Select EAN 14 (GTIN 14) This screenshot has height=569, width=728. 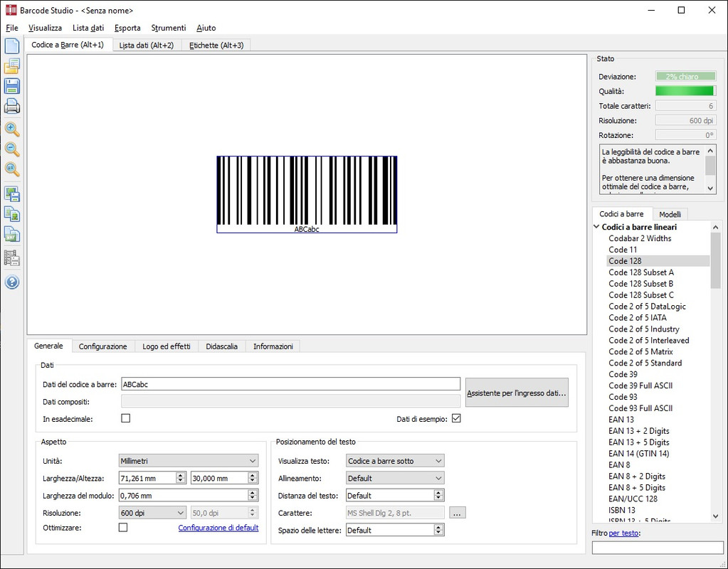pyautogui.click(x=639, y=454)
